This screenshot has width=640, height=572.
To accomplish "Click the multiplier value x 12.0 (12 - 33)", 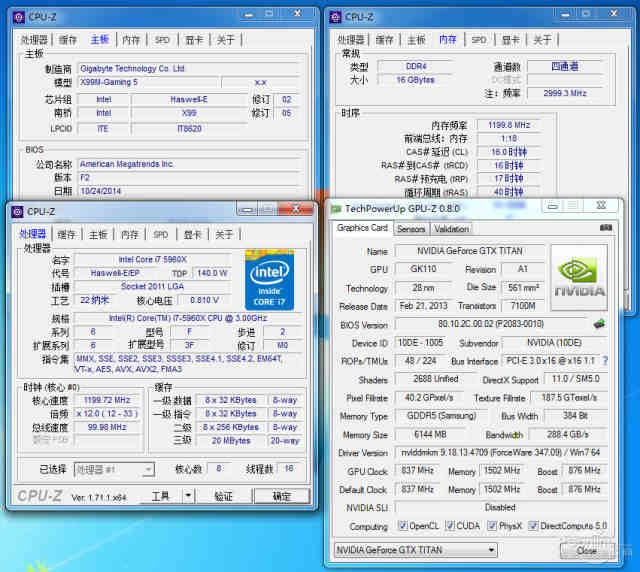I will pos(107,414).
